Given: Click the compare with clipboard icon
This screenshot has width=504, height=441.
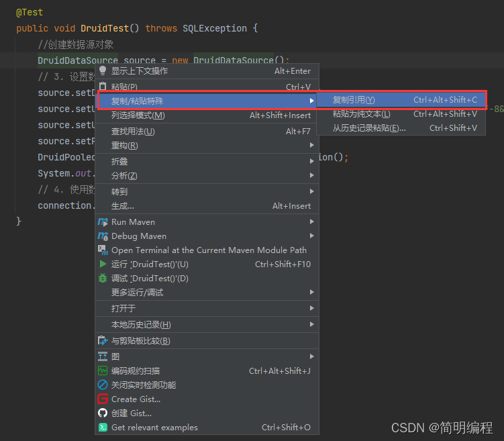Looking at the screenshot, I should pos(103,340).
